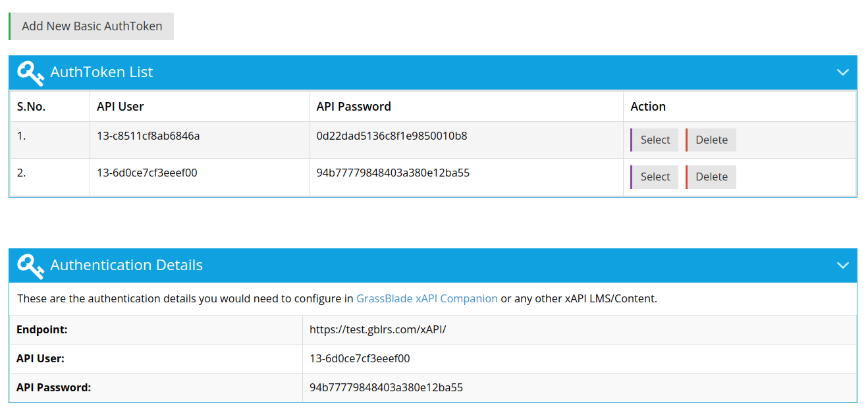Viewport: 868px width, 415px height.
Task: Click API Password value in Authentication Details
Action: point(386,387)
